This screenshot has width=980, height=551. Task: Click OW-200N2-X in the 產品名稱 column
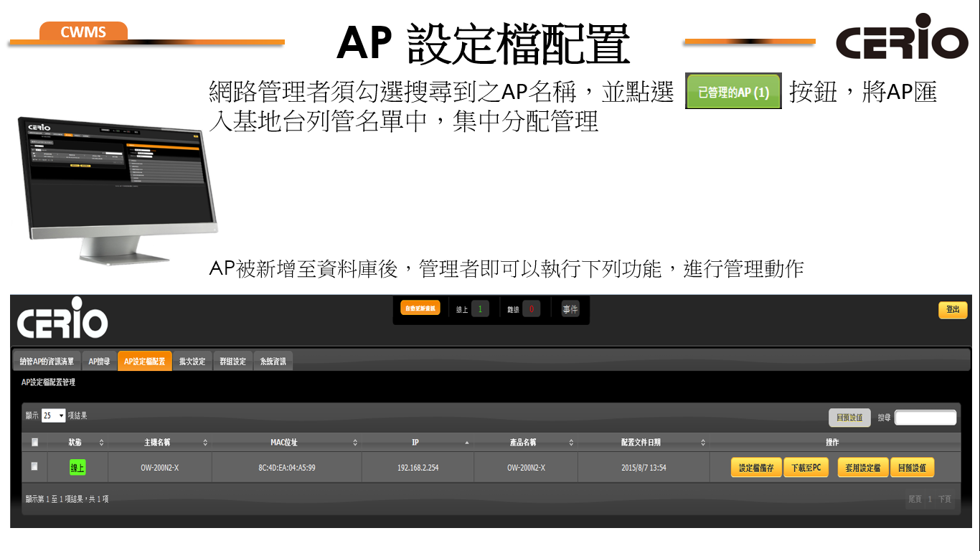526,468
